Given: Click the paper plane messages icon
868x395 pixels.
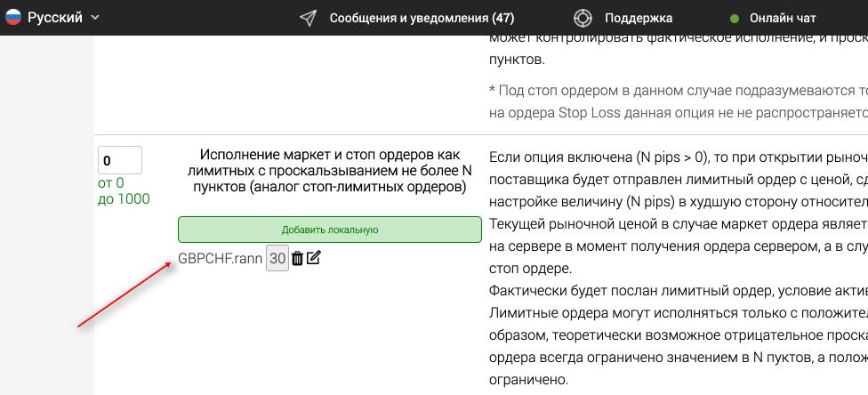Looking at the screenshot, I should (308, 18).
